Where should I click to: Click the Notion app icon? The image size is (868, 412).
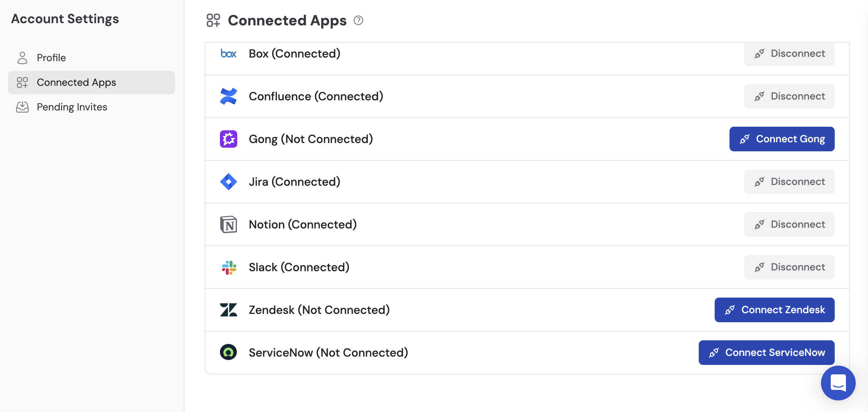228,224
